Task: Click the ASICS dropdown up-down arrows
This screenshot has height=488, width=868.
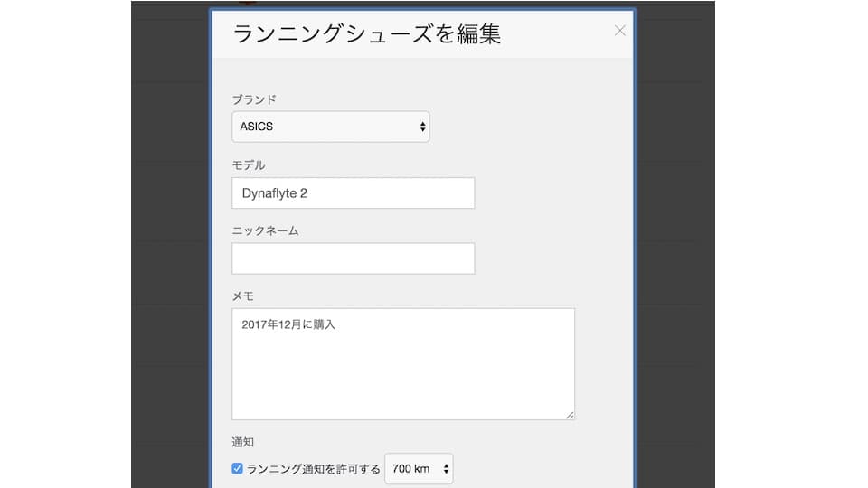Action: pyautogui.click(x=422, y=127)
